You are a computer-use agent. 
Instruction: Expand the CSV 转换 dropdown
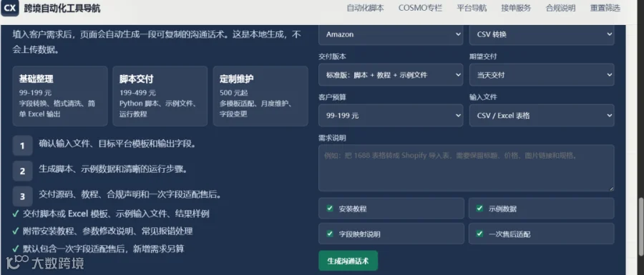pos(542,34)
